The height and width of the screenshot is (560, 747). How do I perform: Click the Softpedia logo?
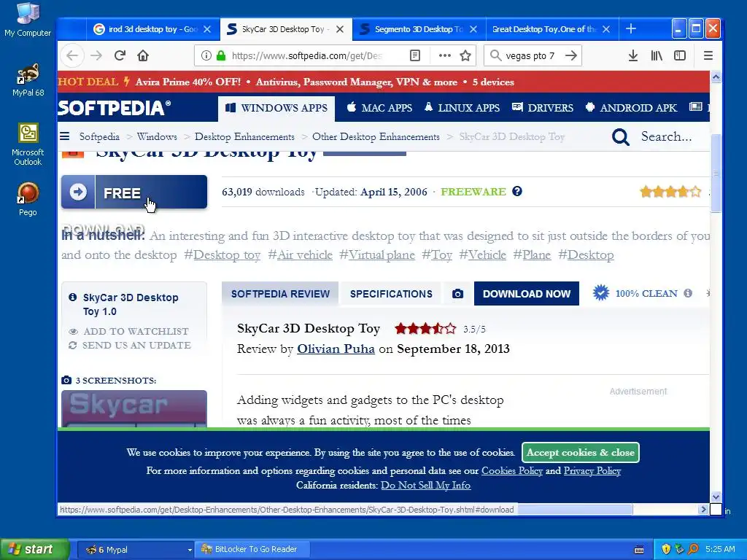pyautogui.click(x=114, y=108)
